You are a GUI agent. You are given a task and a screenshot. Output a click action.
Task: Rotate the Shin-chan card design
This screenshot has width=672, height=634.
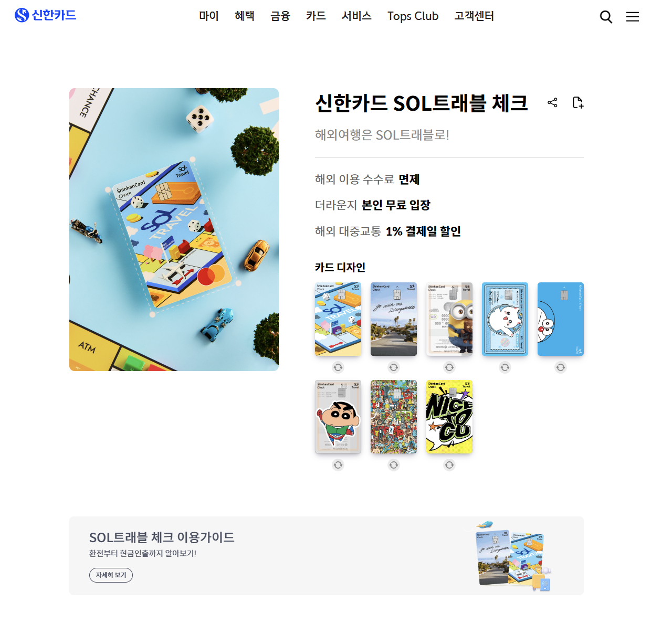[x=338, y=465]
